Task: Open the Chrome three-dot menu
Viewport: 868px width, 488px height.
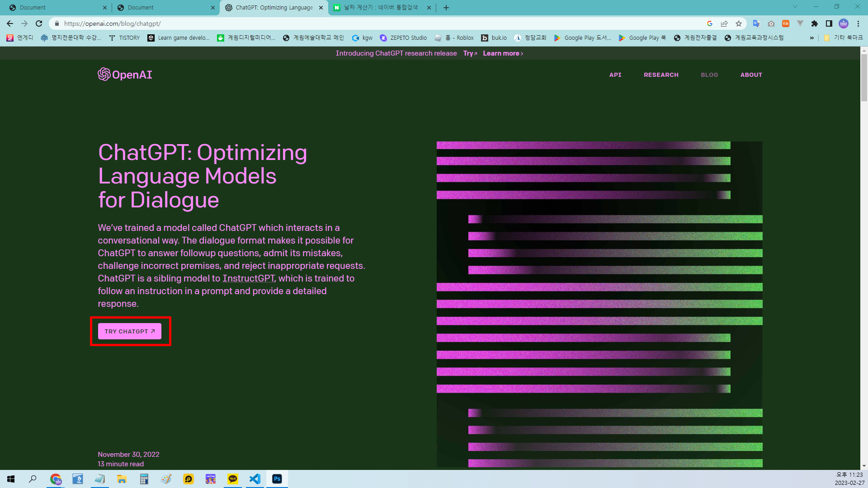Action: point(858,23)
